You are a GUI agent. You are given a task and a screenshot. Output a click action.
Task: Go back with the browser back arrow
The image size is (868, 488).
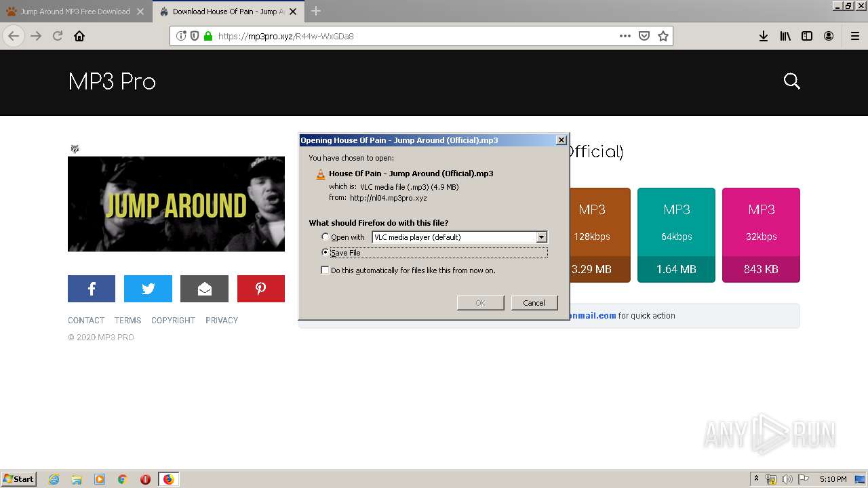pos(14,36)
